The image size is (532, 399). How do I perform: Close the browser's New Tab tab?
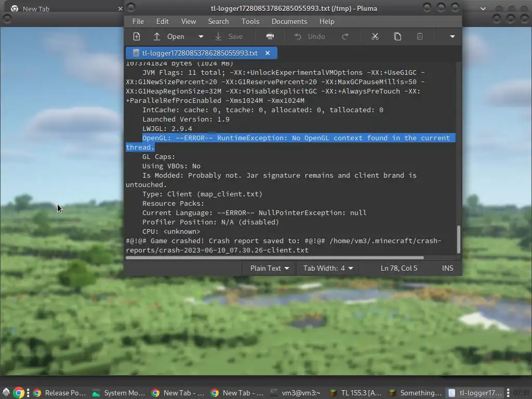click(120, 9)
